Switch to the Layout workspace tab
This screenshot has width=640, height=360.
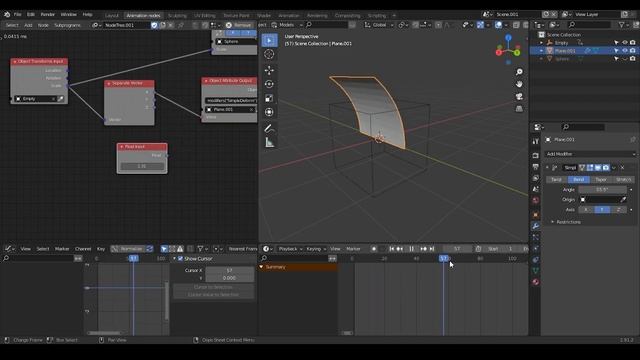[111, 16]
